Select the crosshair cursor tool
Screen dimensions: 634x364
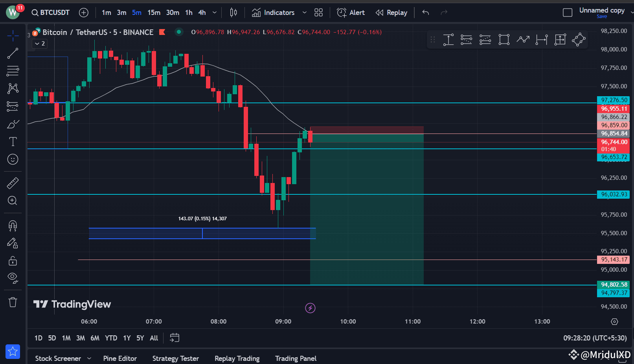click(13, 36)
